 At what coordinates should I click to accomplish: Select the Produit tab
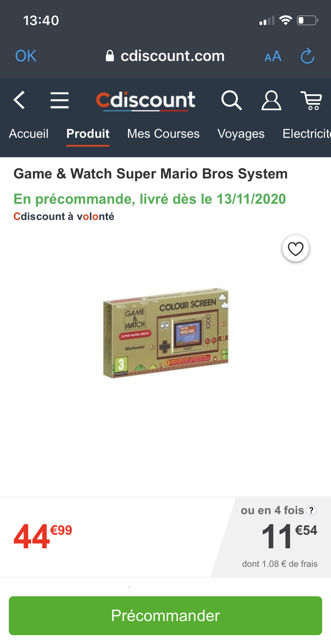pyautogui.click(x=88, y=134)
